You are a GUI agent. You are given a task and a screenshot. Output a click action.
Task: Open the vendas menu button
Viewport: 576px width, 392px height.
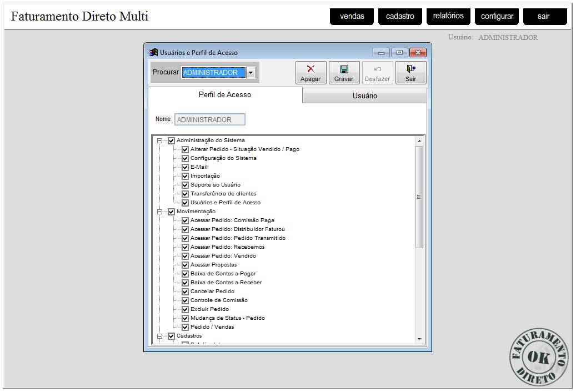352,17
